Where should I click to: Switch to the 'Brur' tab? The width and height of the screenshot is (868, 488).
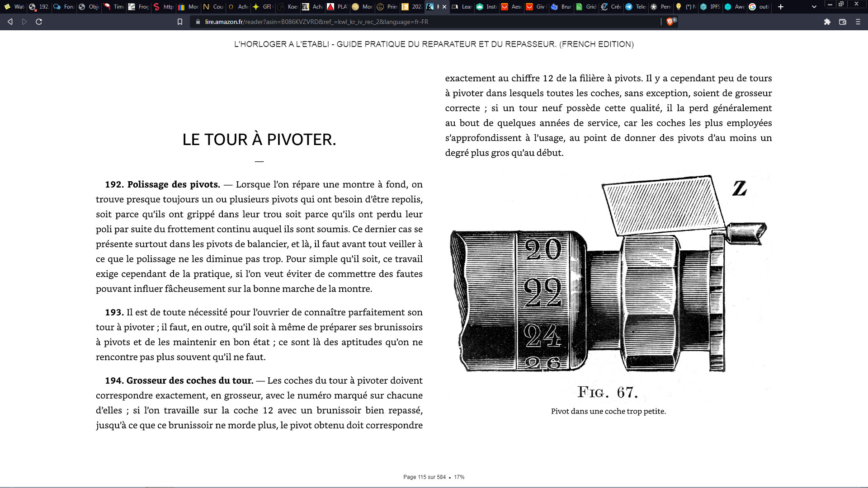click(561, 7)
